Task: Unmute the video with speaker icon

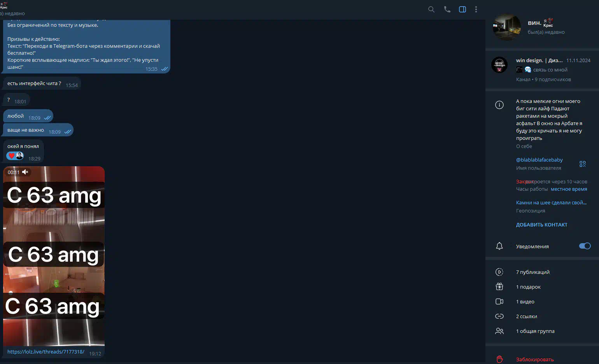Action: [x=25, y=172]
